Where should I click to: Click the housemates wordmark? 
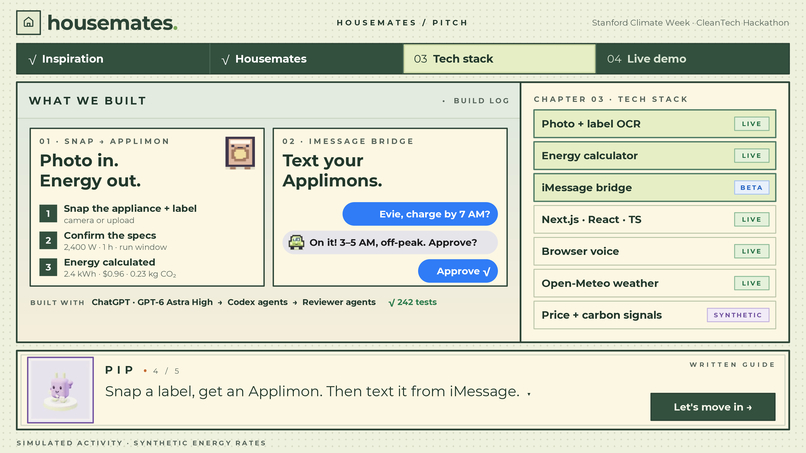(x=112, y=23)
